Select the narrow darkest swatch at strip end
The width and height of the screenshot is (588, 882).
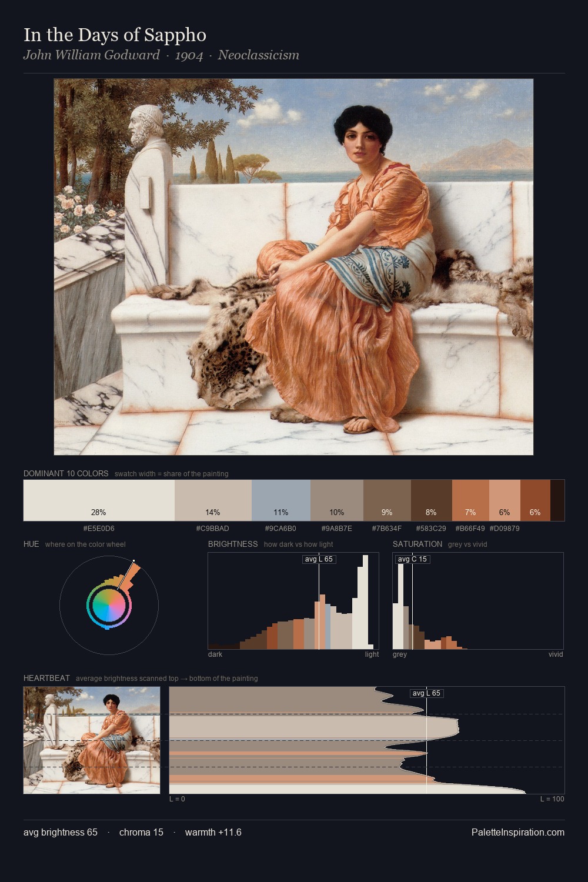click(x=557, y=500)
